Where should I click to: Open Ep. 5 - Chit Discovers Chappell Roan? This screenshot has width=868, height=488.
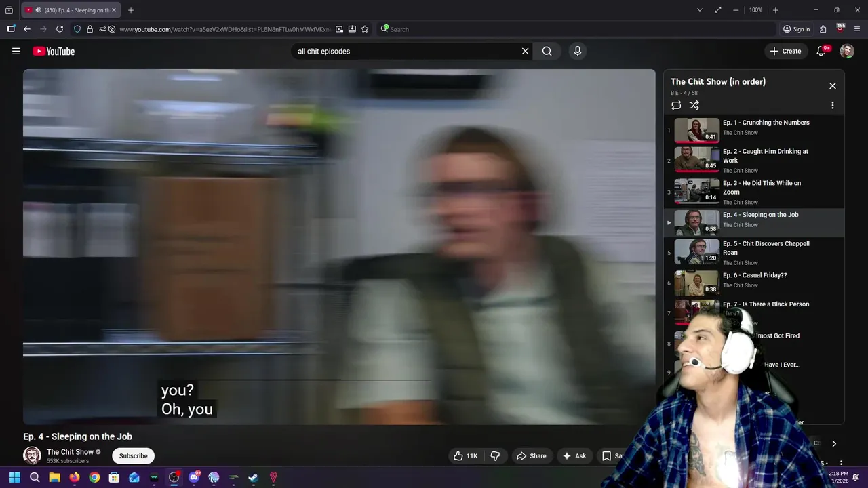pos(754,252)
